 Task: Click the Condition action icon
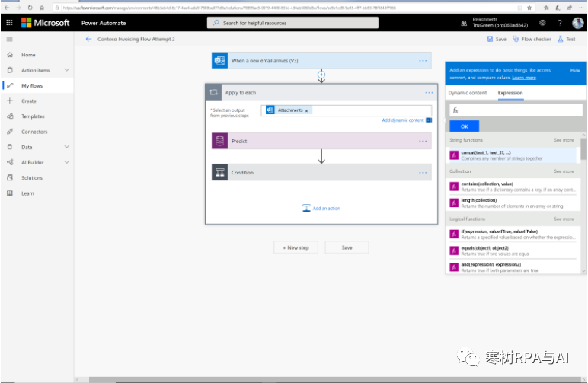(220, 172)
